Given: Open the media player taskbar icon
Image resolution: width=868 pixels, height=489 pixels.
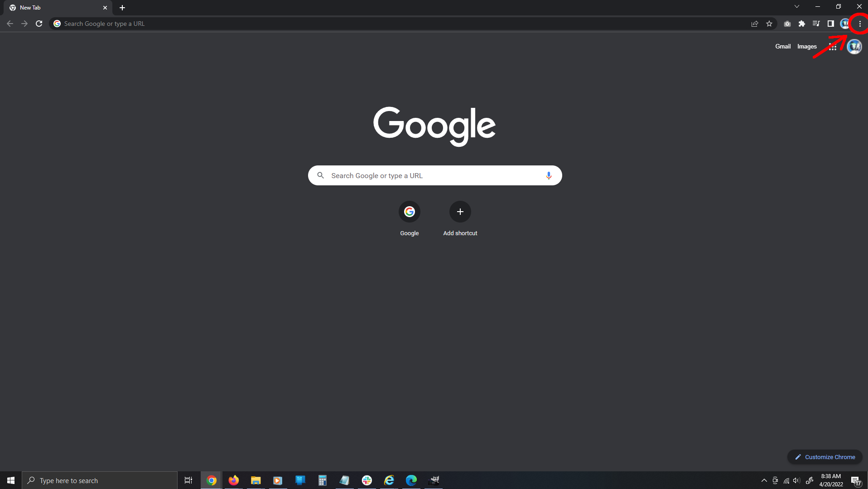Looking at the screenshot, I should (278, 480).
